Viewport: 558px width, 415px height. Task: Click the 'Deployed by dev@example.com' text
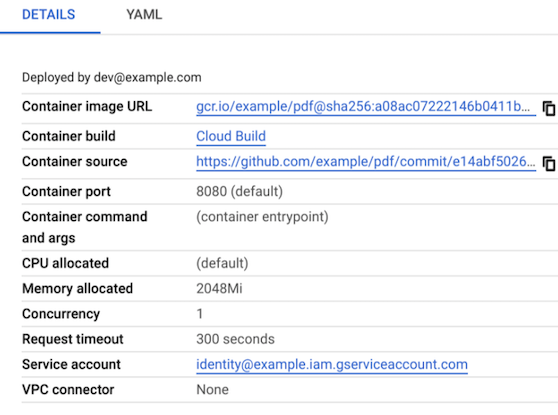click(x=112, y=78)
